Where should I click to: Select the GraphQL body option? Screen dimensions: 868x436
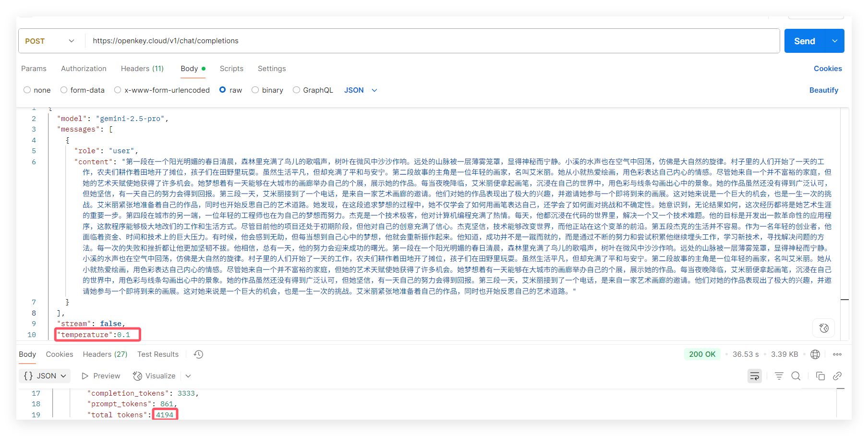pos(296,90)
